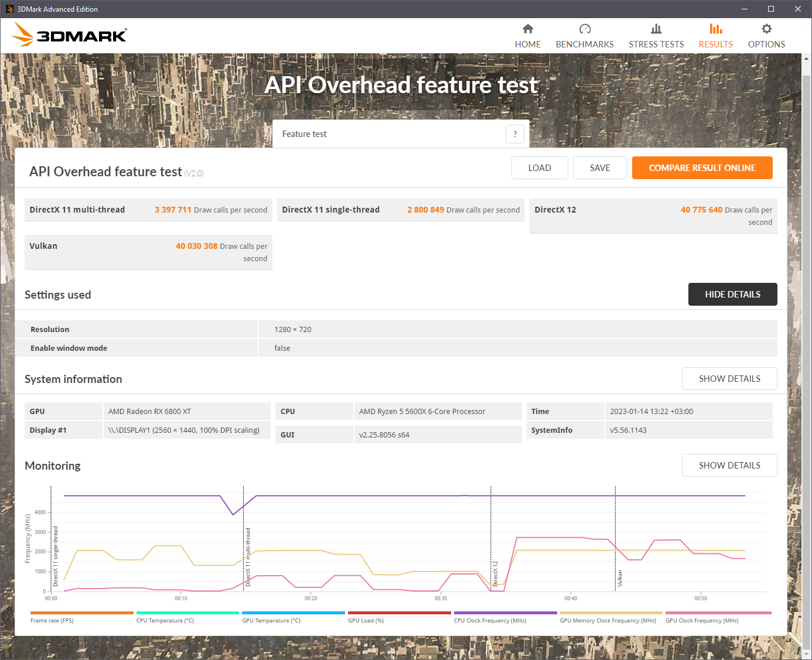Click the GUI version v2.25.8056 s64
Image resolution: width=812 pixels, height=660 pixels.
coord(384,435)
